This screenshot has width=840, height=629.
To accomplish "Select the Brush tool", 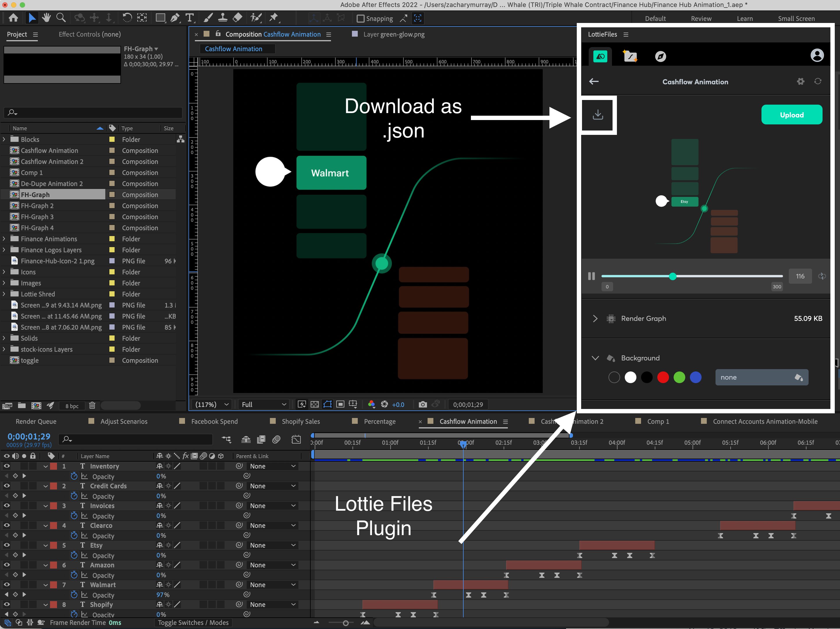I will (208, 18).
